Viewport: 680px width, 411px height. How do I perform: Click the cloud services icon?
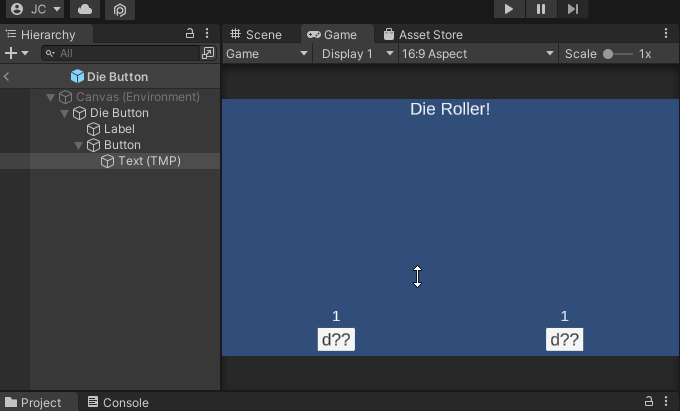(85, 9)
